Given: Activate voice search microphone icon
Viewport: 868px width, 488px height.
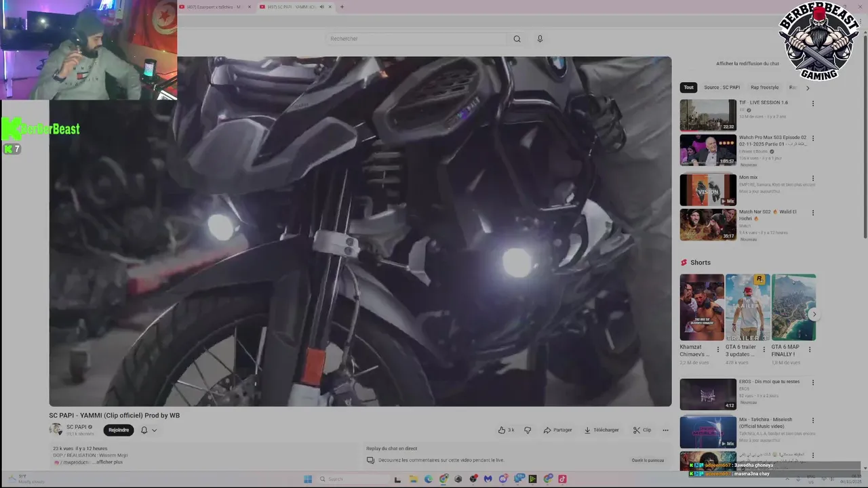Looking at the screenshot, I should pyautogui.click(x=540, y=39).
